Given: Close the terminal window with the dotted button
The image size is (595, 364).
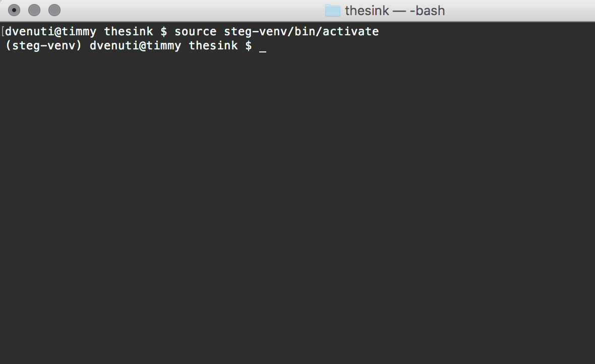Looking at the screenshot, I should pos(14,10).
